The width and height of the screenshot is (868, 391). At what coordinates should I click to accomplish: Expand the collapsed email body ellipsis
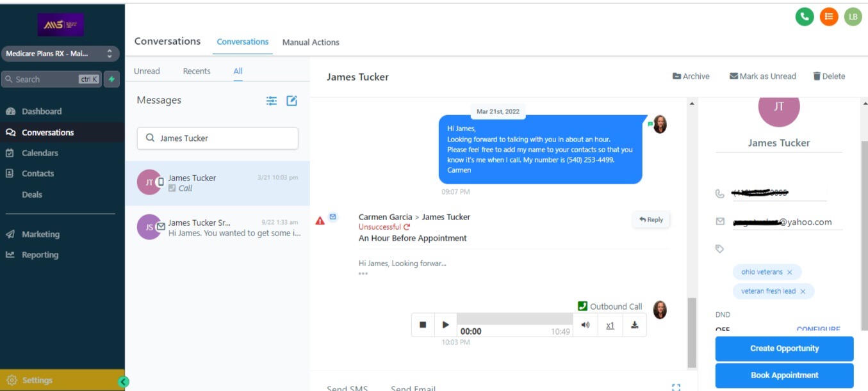click(363, 274)
